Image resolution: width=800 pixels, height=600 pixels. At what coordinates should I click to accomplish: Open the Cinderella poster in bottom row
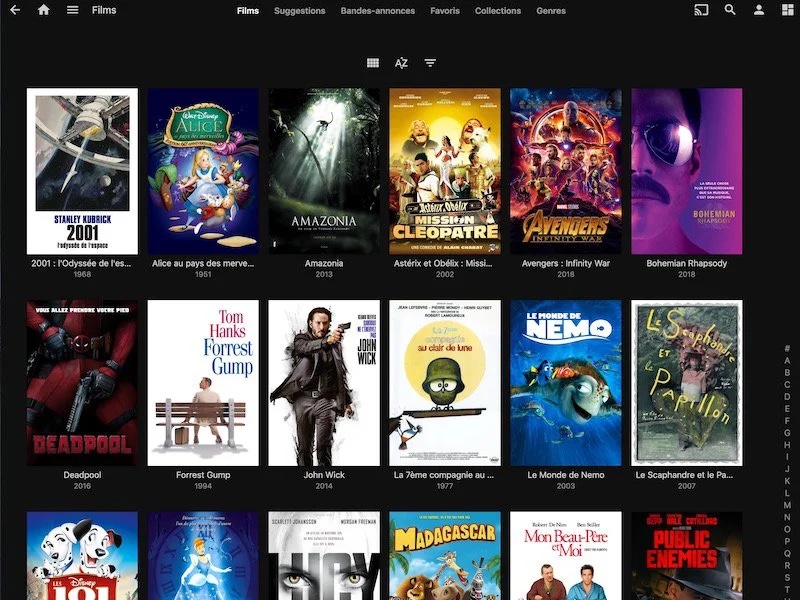pyautogui.click(x=203, y=556)
